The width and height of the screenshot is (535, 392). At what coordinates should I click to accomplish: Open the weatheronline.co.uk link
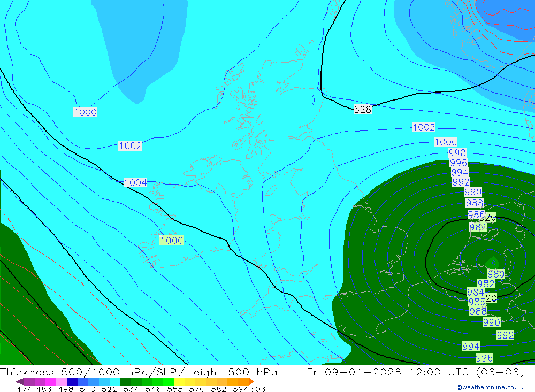(490, 387)
